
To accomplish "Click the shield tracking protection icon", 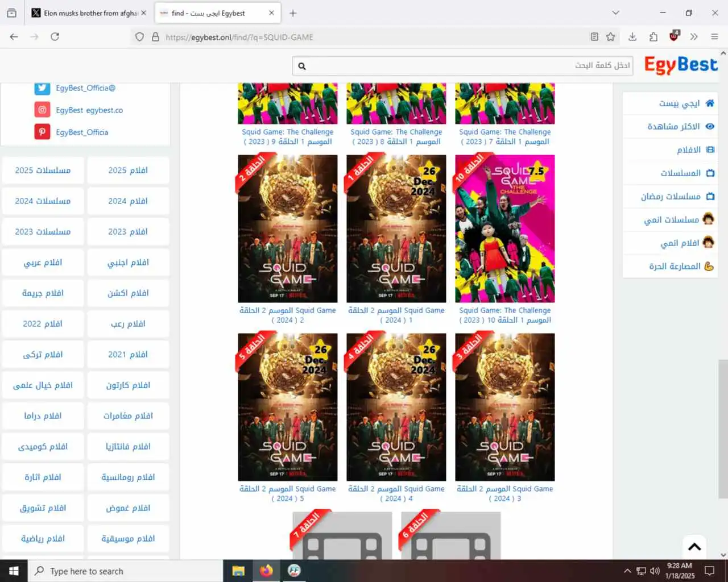I will (x=139, y=37).
